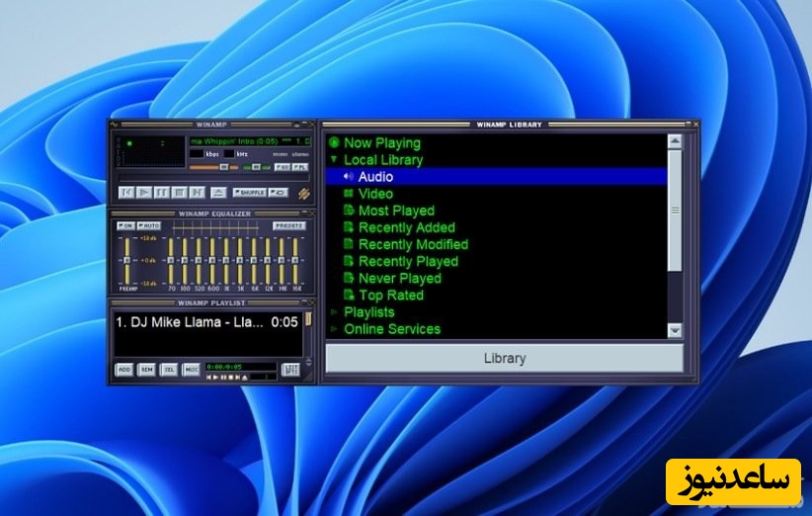Select playlist track 1 DJ Mike Llama
Screen dimensions: 812x516
pos(207,322)
